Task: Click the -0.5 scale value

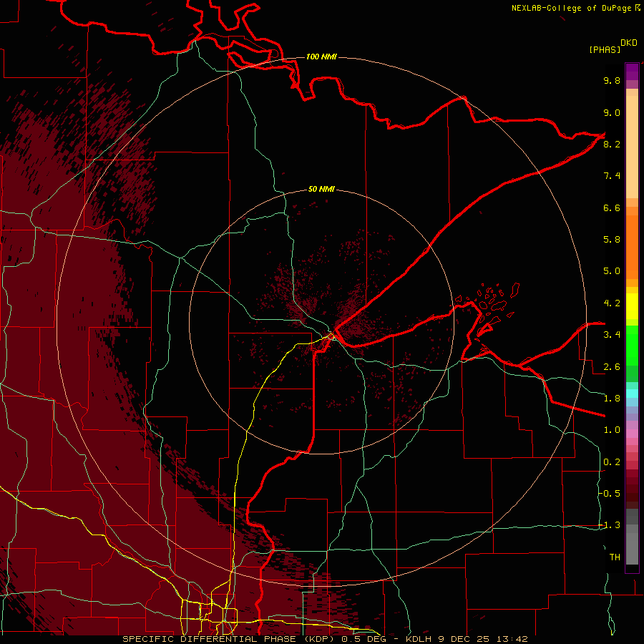Action: pyautogui.click(x=610, y=494)
